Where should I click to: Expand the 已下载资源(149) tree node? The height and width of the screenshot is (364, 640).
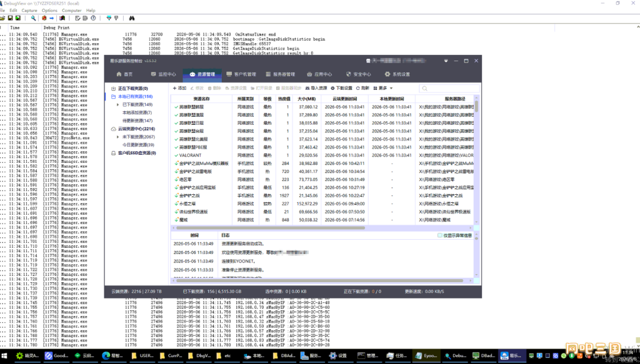pos(118,105)
